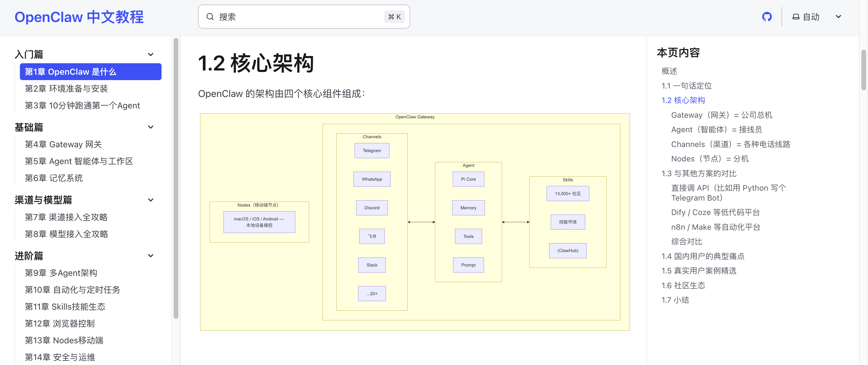868x365 pixels.
Task: Collapse the 基础篇 section
Action: click(x=151, y=127)
